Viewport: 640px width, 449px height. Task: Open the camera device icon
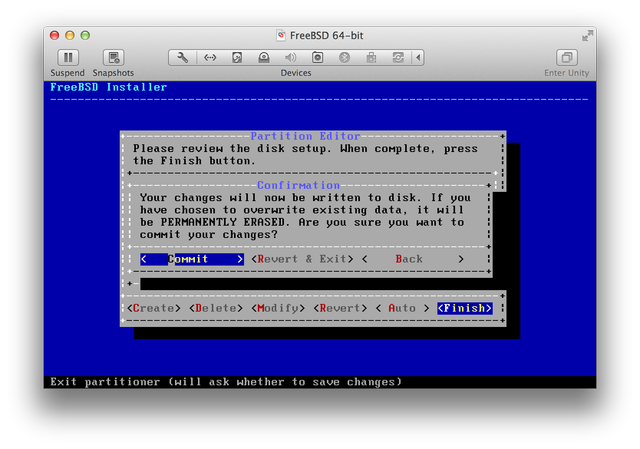coord(318,58)
